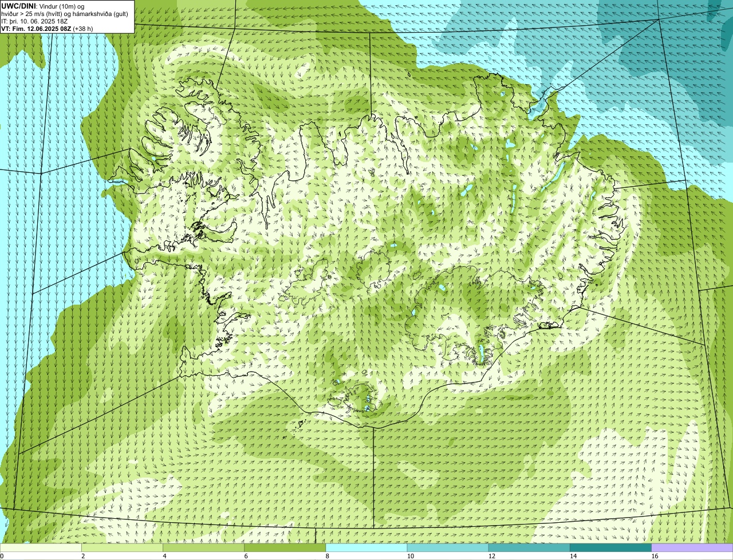Click the pale cyan 8–10 m/s legend swatch
Screen dimensions: 733x560
pos(366,547)
